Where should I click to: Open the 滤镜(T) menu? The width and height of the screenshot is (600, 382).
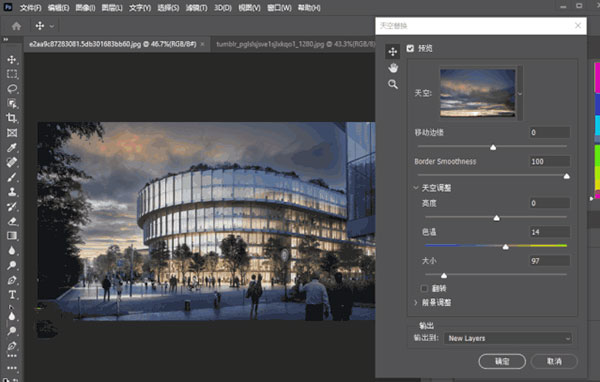196,8
